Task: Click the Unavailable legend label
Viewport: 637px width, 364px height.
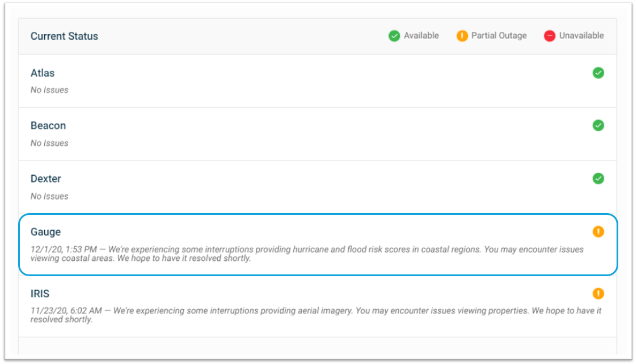Action: (x=581, y=36)
